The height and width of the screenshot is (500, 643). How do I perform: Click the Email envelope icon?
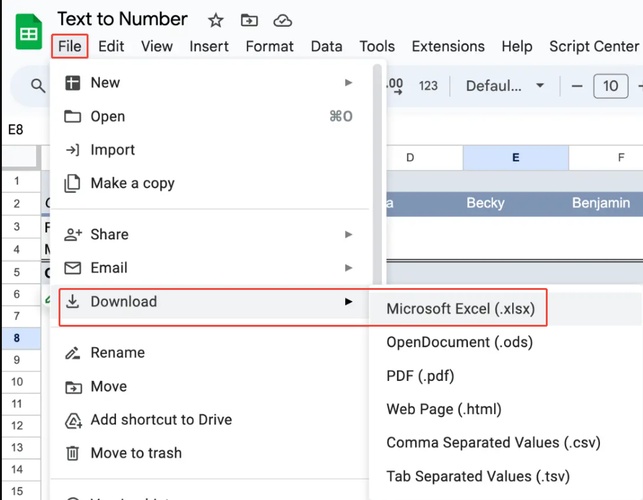tap(73, 268)
